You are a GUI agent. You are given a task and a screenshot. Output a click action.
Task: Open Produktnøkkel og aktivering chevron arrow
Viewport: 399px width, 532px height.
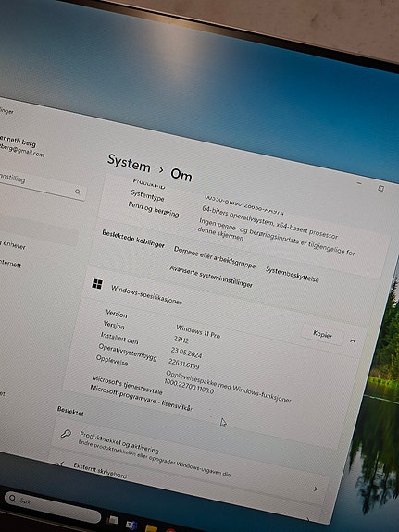316,489
